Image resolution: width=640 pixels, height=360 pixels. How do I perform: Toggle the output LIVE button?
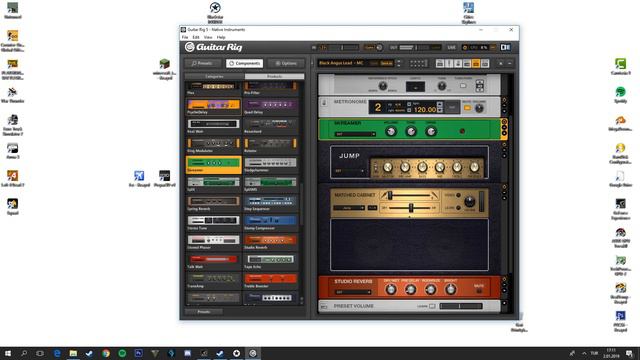pyautogui.click(x=451, y=47)
